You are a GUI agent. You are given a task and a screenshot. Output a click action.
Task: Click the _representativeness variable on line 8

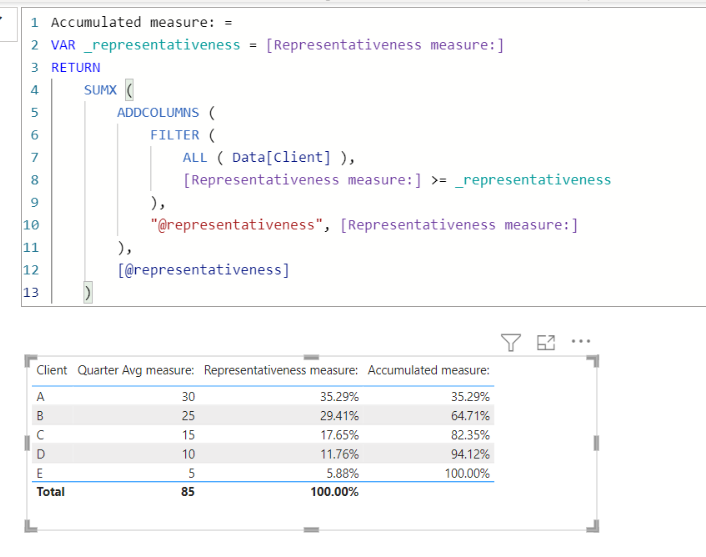[533, 180]
